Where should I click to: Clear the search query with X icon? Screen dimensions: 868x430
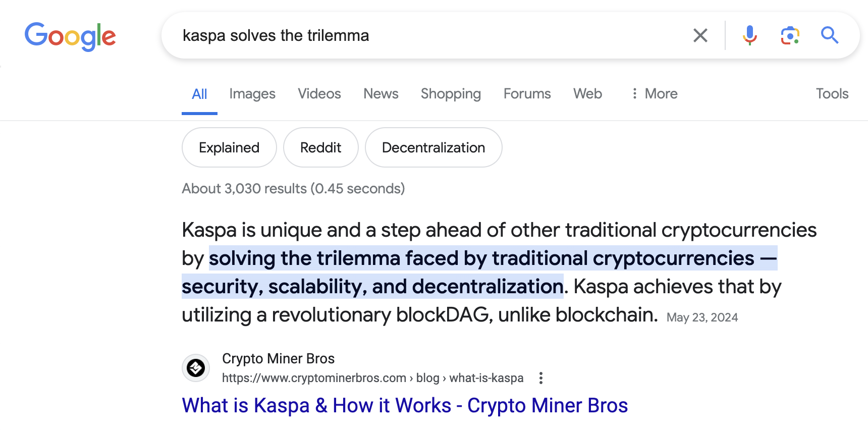(x=700, y=35)
